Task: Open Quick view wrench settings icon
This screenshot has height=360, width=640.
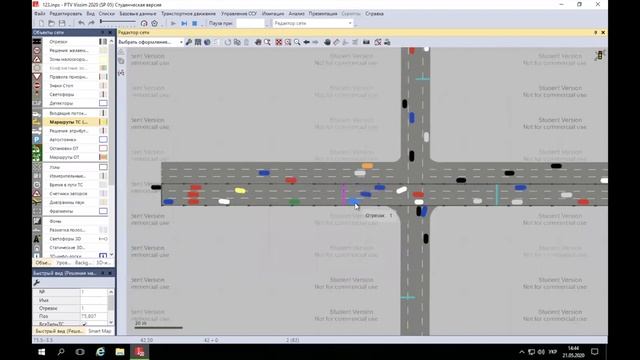Action: 37,282
